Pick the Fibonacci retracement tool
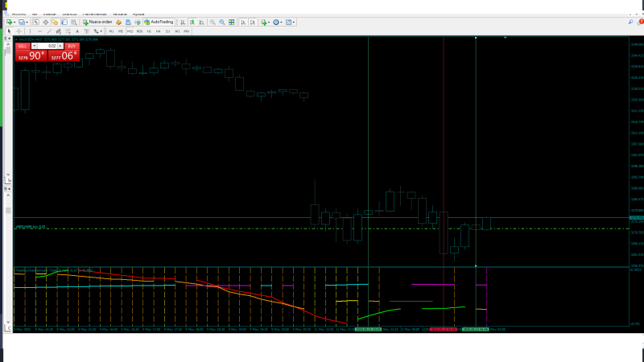This screenshot has height=362, width=644. [68, 31]
